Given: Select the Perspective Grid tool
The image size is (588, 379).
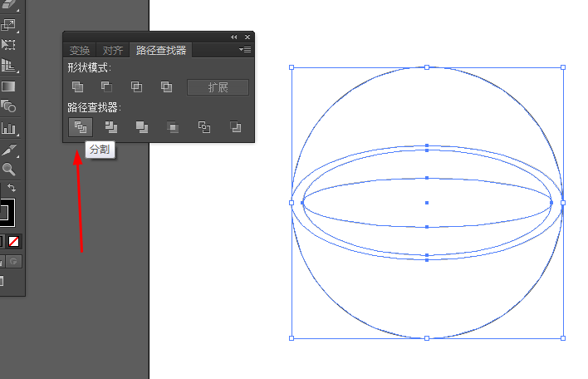Looking at the screenshot, I should [9, 66].
